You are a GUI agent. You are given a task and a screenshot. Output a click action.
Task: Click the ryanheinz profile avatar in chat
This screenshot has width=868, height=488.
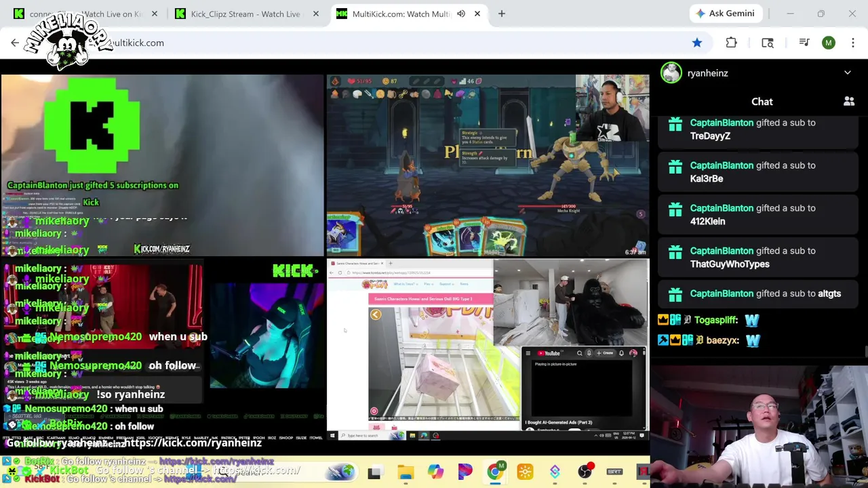point(671,73)
